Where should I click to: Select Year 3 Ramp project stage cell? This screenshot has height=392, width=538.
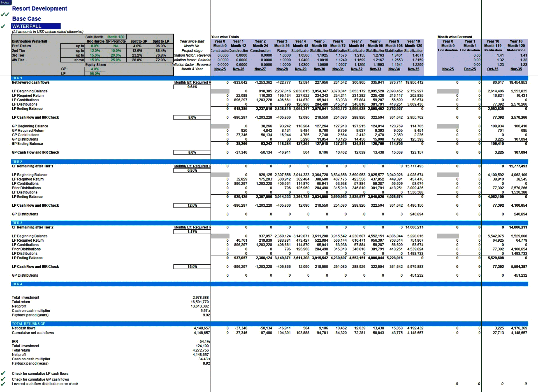click(282, 51)
